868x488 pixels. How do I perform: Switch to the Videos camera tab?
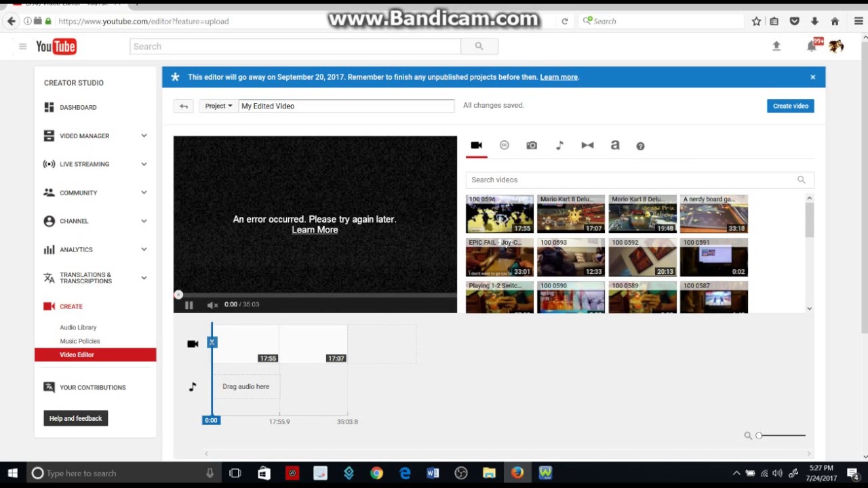pos(476,145)
